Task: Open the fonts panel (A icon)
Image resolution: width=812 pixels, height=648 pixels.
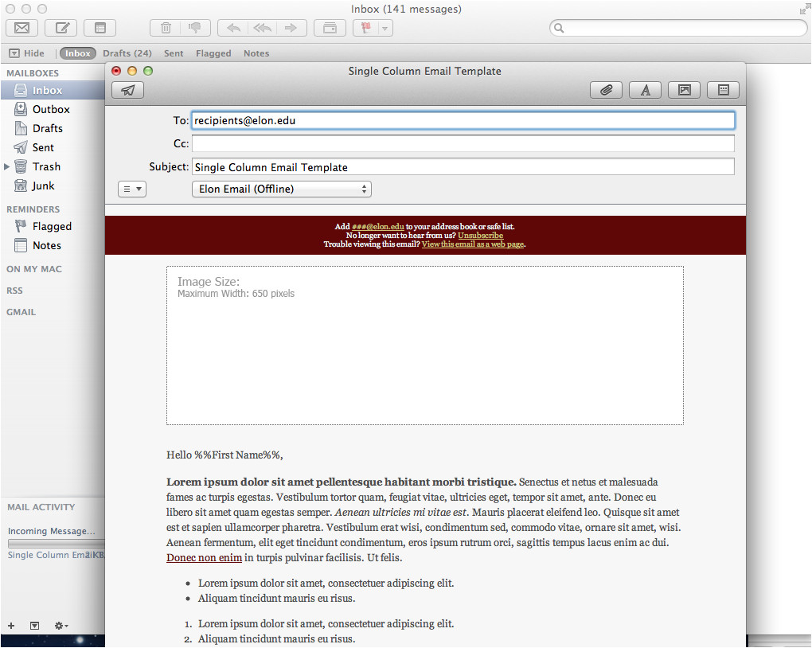Action: tap(645, 90)
